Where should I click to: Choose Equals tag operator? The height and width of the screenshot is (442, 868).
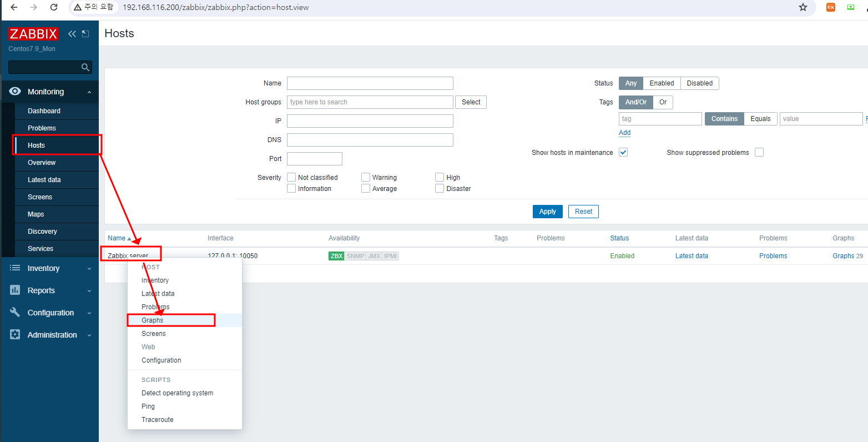pyautogui.click(x=760, y=119)
